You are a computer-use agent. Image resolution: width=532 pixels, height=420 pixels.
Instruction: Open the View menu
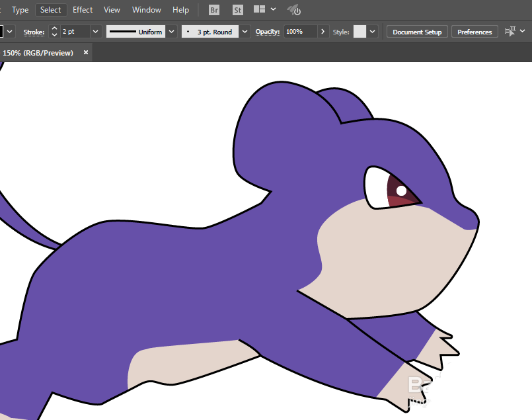click(112, 10)
